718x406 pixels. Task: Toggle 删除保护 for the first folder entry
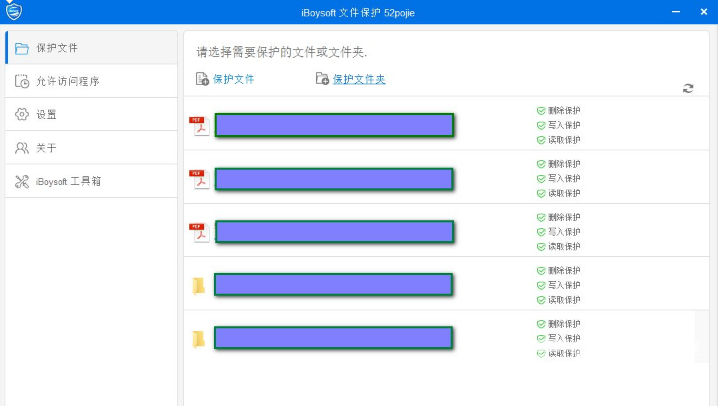[541, 271]
